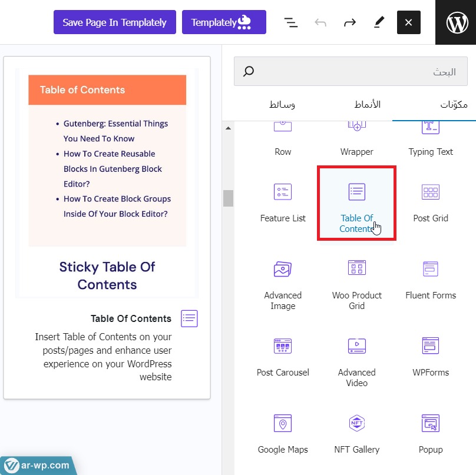
Task: Click the block list scrollbar thumb
Action: (x=229, y=198)
